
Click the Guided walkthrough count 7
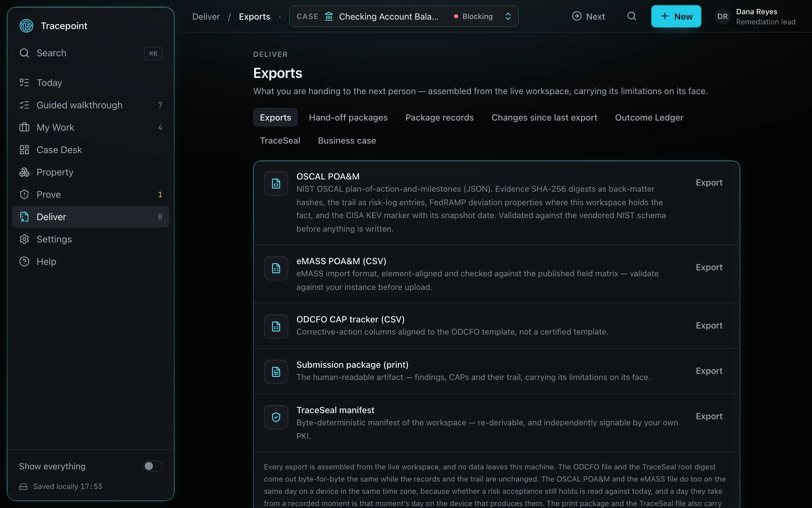[160, 105]
